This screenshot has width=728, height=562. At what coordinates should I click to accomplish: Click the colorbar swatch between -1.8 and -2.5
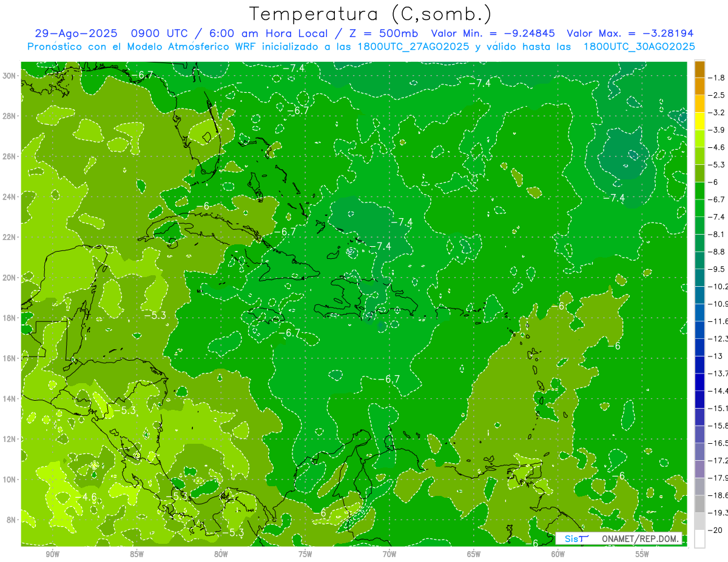(x=699, y=86)
